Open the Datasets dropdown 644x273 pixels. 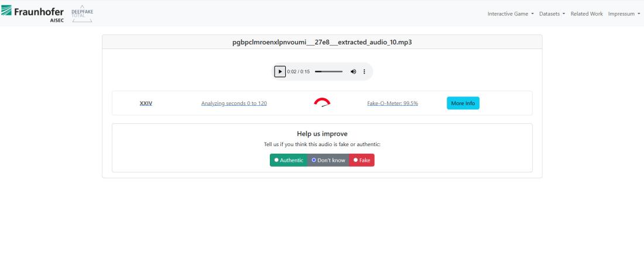[551, 13]
